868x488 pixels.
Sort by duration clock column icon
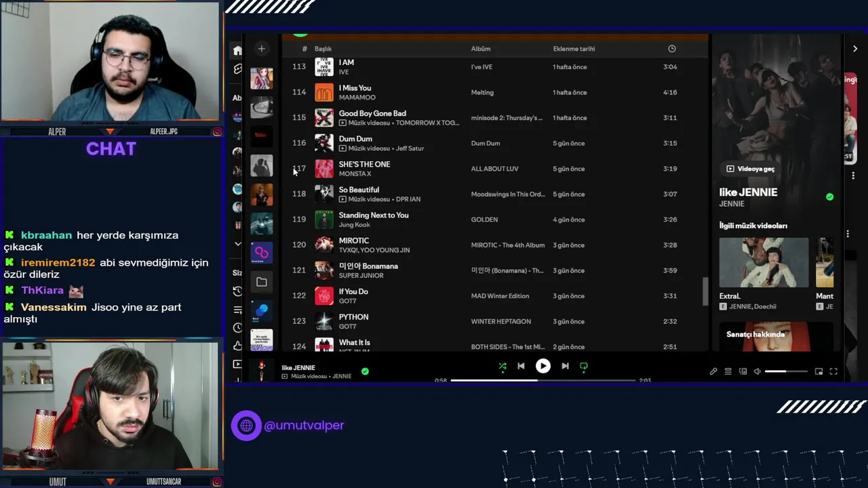[672, 49]
